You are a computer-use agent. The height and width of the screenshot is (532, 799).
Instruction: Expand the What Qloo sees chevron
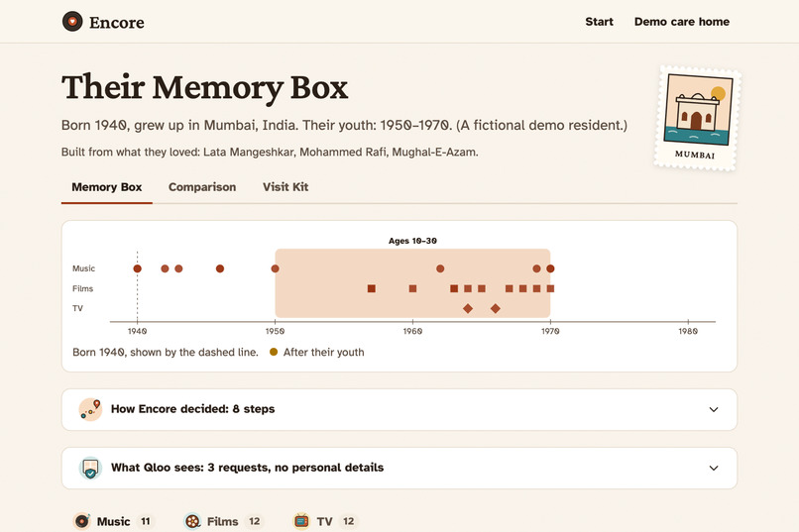714,468
